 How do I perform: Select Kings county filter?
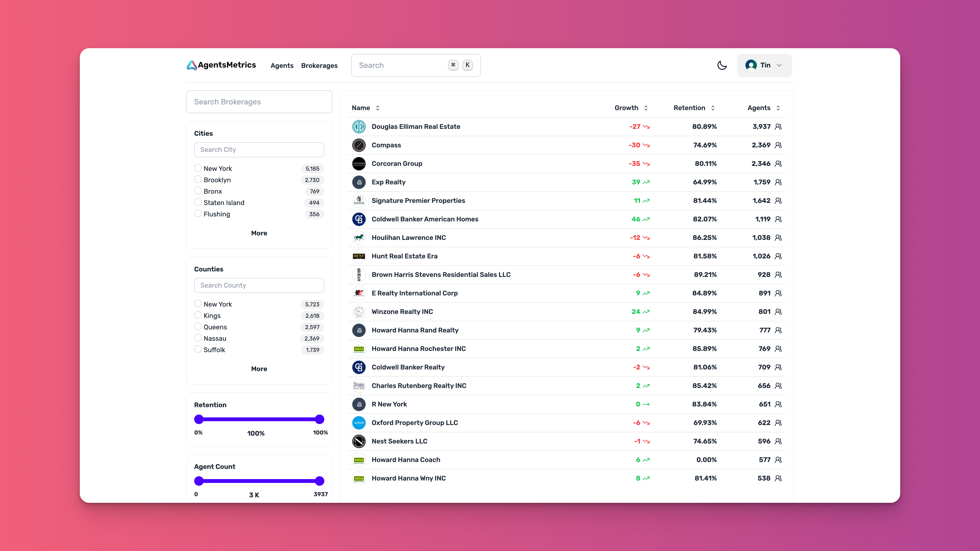pos(198,315)
